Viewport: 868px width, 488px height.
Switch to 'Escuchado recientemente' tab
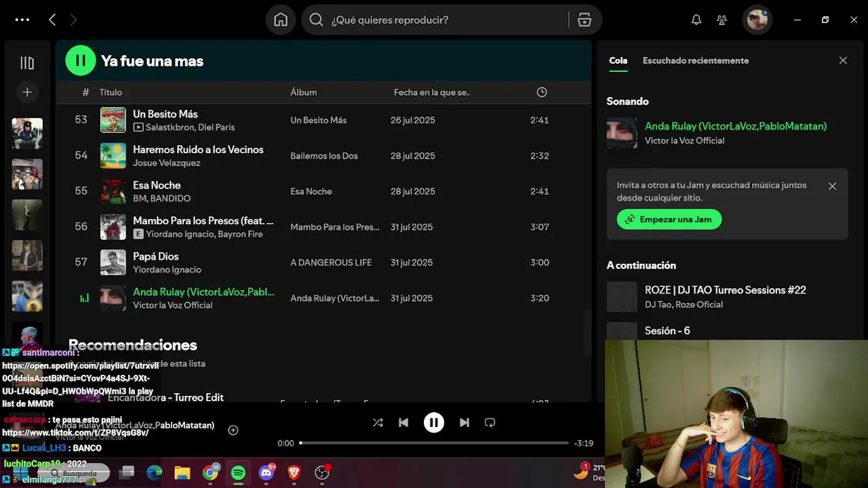point(696,60)
